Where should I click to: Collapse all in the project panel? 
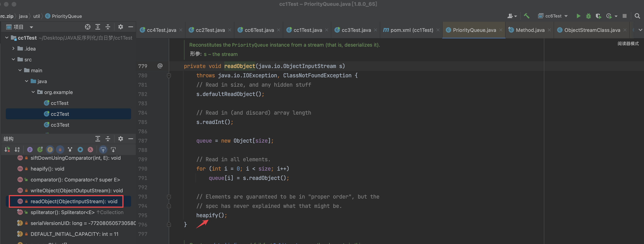pos(108,27)
